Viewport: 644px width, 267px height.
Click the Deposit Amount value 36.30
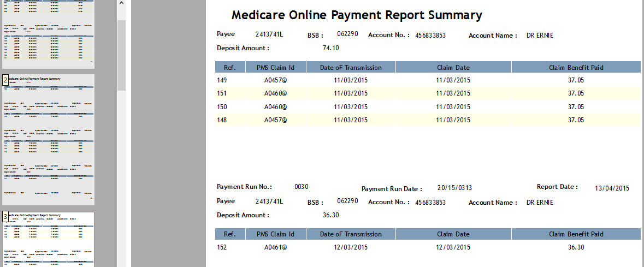330,215
